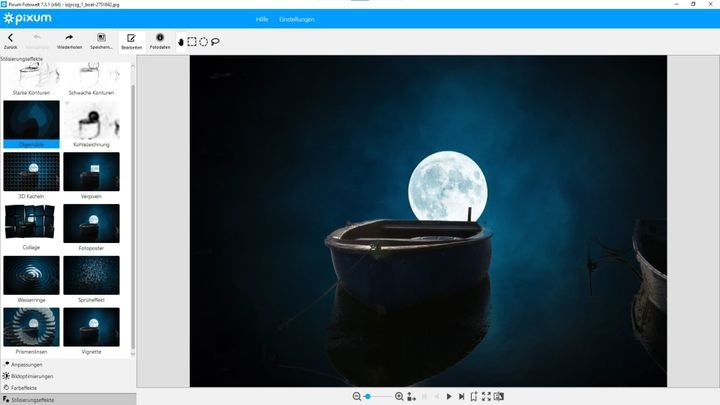Save the photo via Speichern
Viewport: 720px width, 405px height.
pyautogui.click(x=101, y=41)
